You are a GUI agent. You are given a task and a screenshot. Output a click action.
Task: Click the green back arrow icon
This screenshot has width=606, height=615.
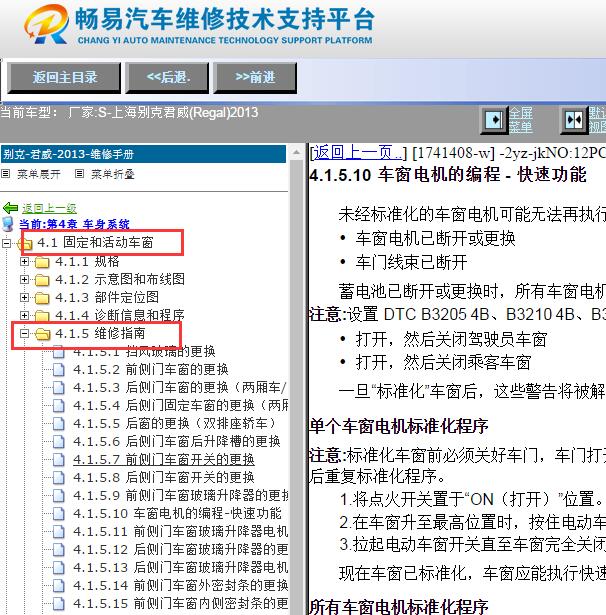tap(10, 208)
